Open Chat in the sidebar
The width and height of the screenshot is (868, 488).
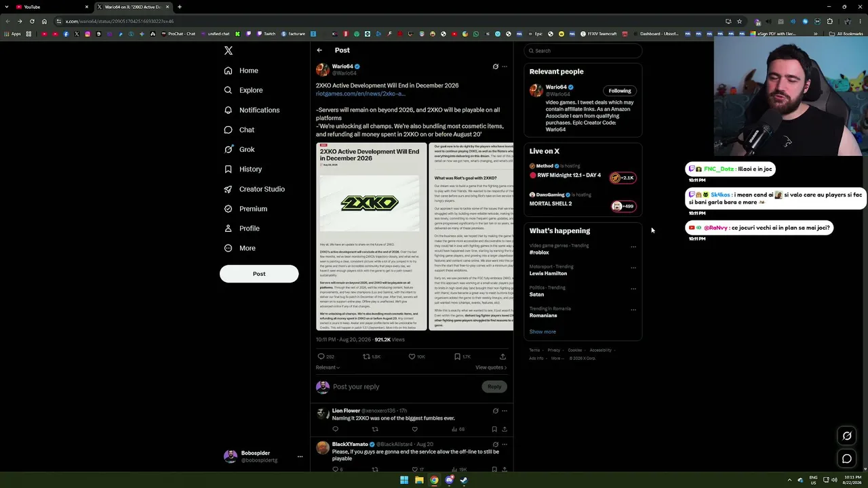coord(239,129)
